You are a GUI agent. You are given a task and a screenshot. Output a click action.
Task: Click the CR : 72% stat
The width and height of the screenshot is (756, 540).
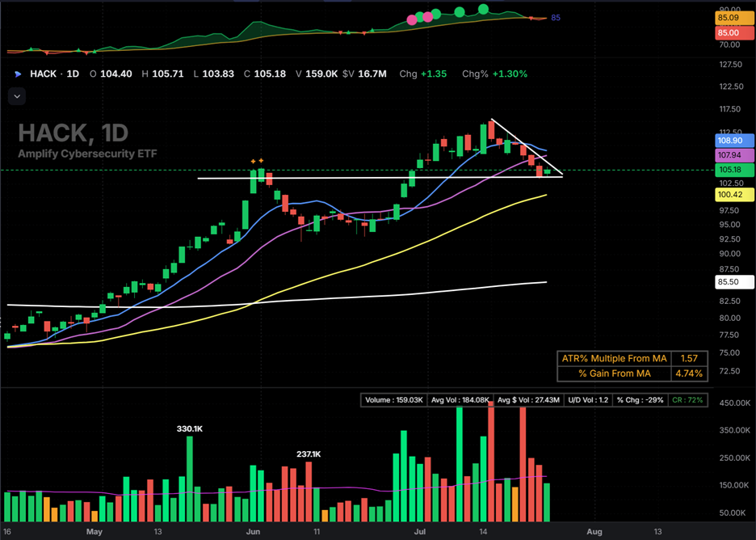687,400
